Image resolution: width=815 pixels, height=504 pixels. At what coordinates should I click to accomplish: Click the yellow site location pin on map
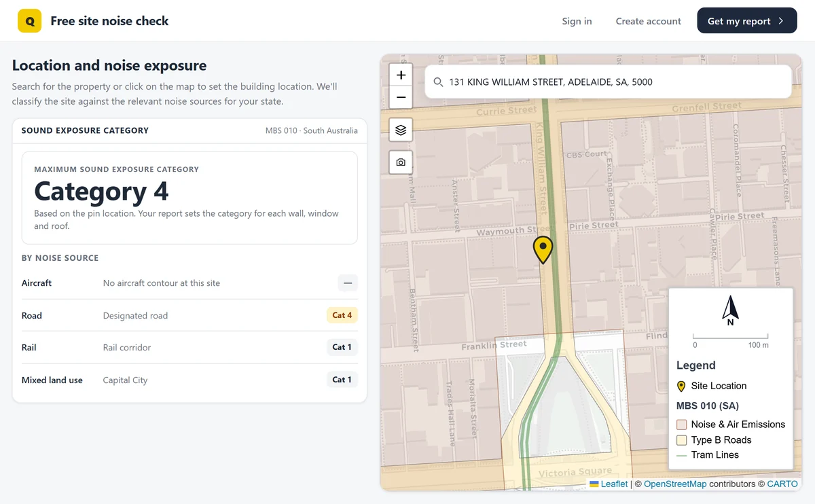pyautogui.click(x=543, y=250)
